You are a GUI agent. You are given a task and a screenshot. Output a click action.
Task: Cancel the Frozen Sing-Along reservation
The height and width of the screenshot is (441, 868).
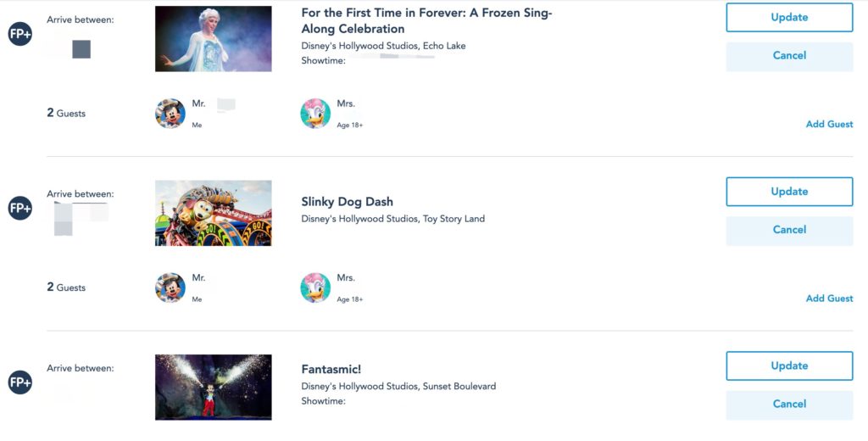[x=789, y=56]
